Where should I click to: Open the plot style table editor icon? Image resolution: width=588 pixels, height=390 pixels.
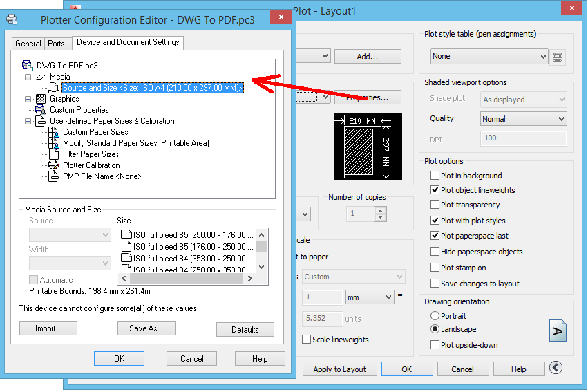(x=558, y=56)
